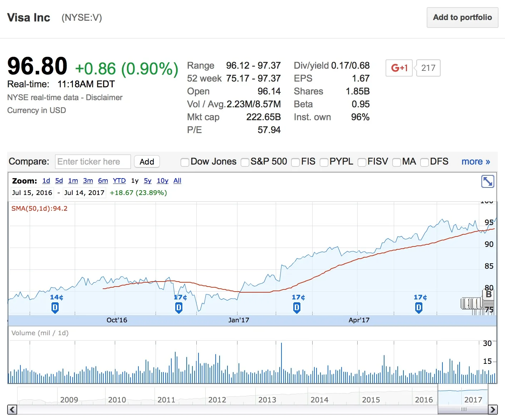Viewport: 505px width, 420px height.
Task: Expand the chart to full screen
Action: [488, 181]
